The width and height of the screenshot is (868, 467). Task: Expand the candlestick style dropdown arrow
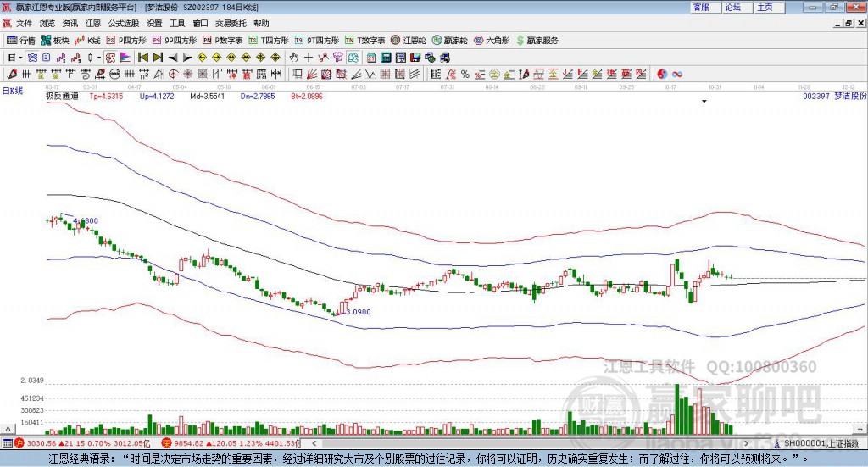click(99, 58)
